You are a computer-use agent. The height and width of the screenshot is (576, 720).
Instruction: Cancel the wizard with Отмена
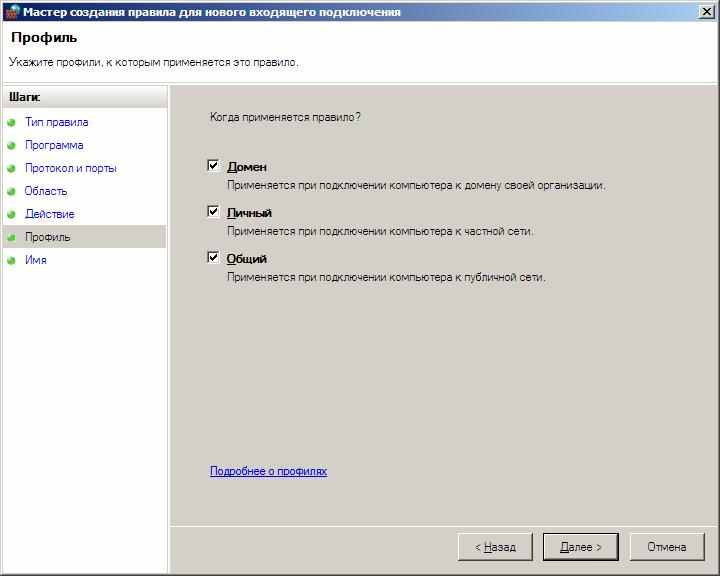coord(667,547)
